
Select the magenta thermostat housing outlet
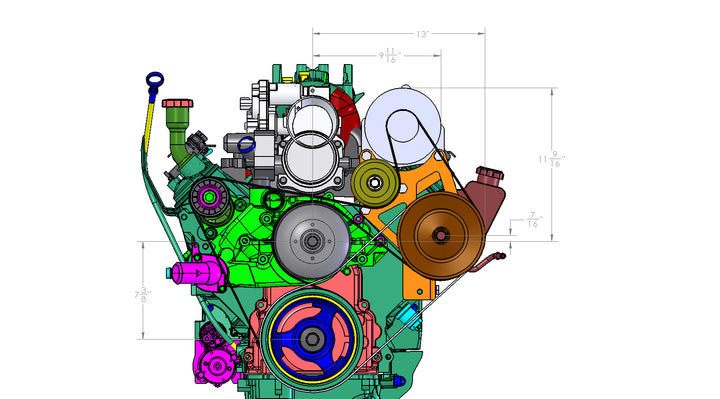[x=197, y=273]
